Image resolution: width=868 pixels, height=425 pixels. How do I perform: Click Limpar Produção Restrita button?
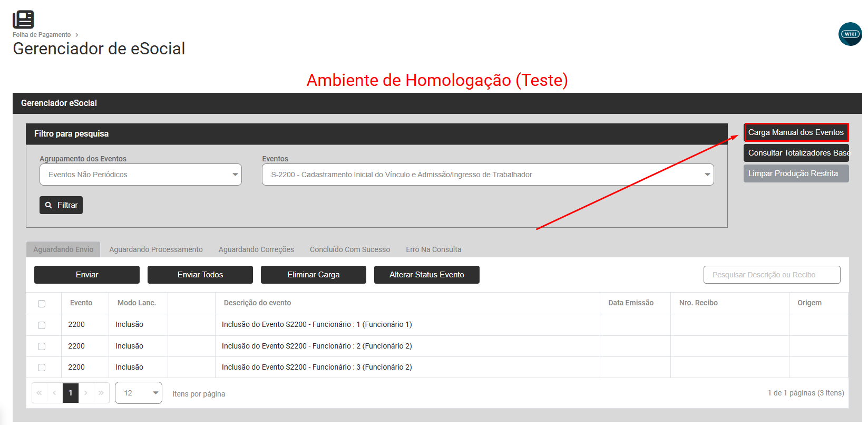(x=796, y=173)
